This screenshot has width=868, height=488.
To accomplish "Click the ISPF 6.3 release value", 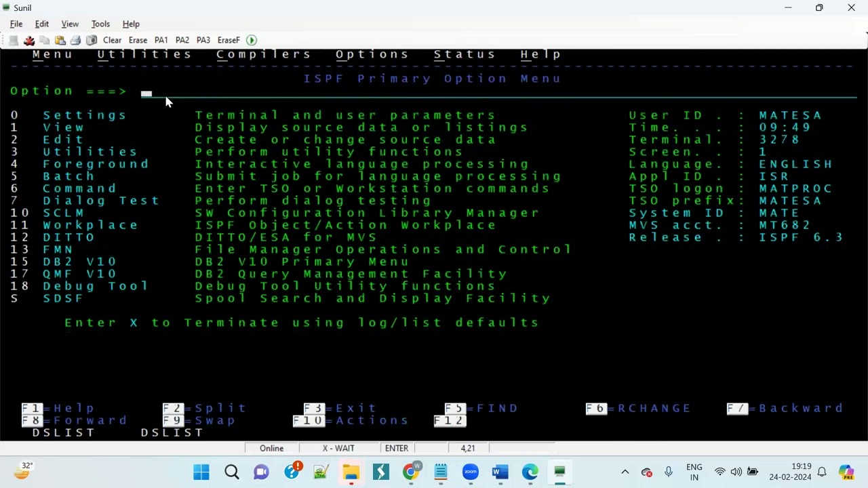I will pos(801,237).
